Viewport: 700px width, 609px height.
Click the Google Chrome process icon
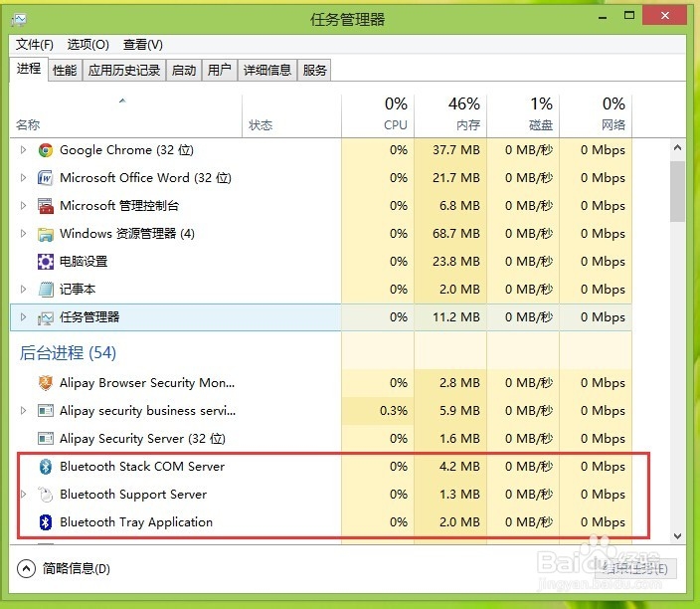point(46,150)
